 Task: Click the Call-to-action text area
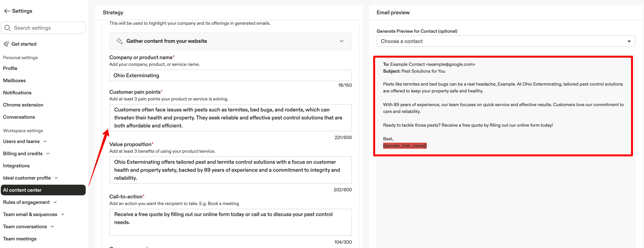click(x=230, y=222)
